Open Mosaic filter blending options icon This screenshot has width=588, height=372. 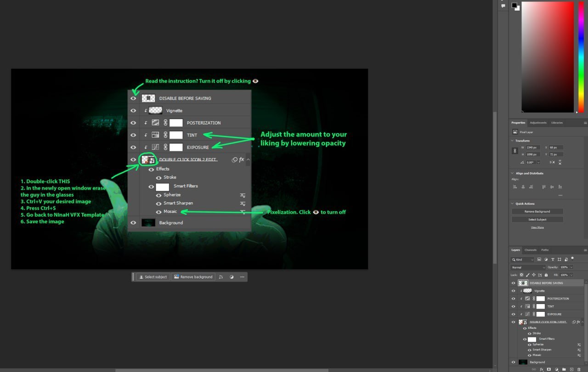tap(579, 355)
